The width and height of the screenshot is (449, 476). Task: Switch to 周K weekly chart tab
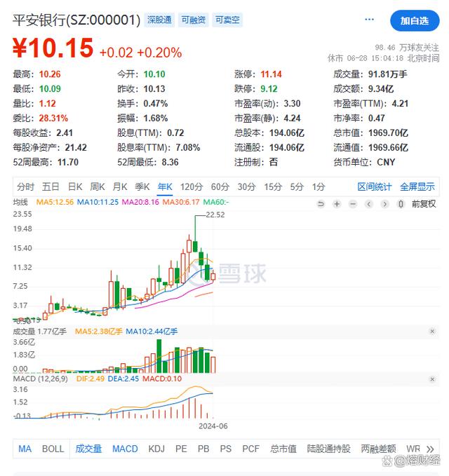click(x=98, y=186)
